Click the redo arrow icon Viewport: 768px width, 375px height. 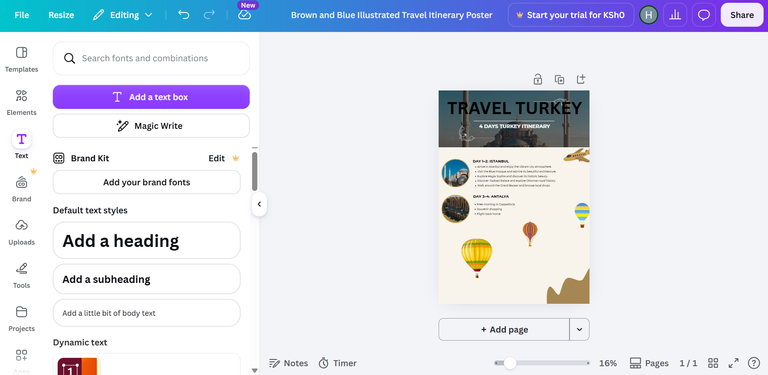click(209, 15)
